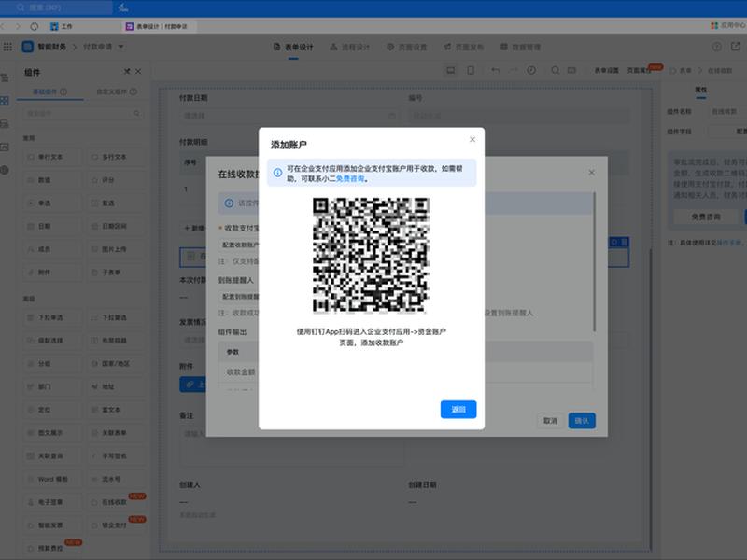Screen dimensions: 747x560
Task: Select the 流水号 component
Action: [116, 479]
